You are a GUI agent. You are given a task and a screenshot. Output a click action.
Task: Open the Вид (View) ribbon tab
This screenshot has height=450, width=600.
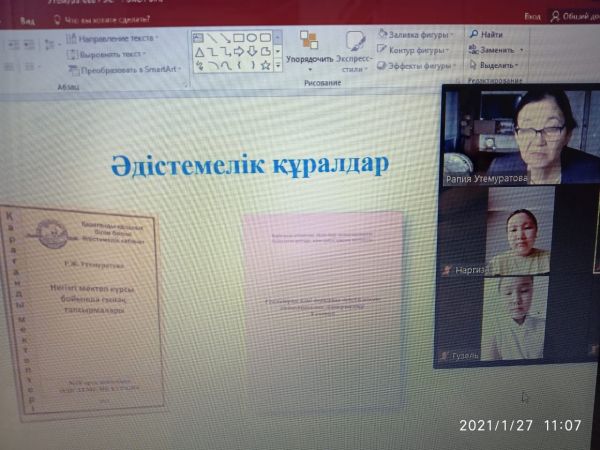coord(29,17)
